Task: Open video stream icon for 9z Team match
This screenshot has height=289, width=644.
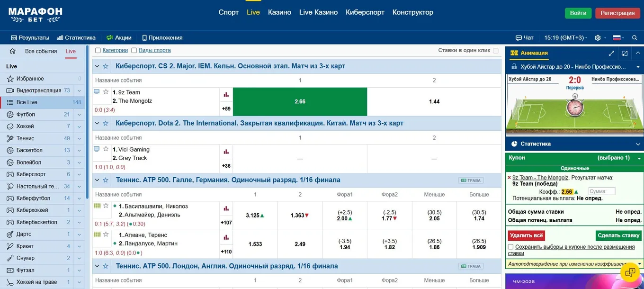Action: [x=97, y=92]
